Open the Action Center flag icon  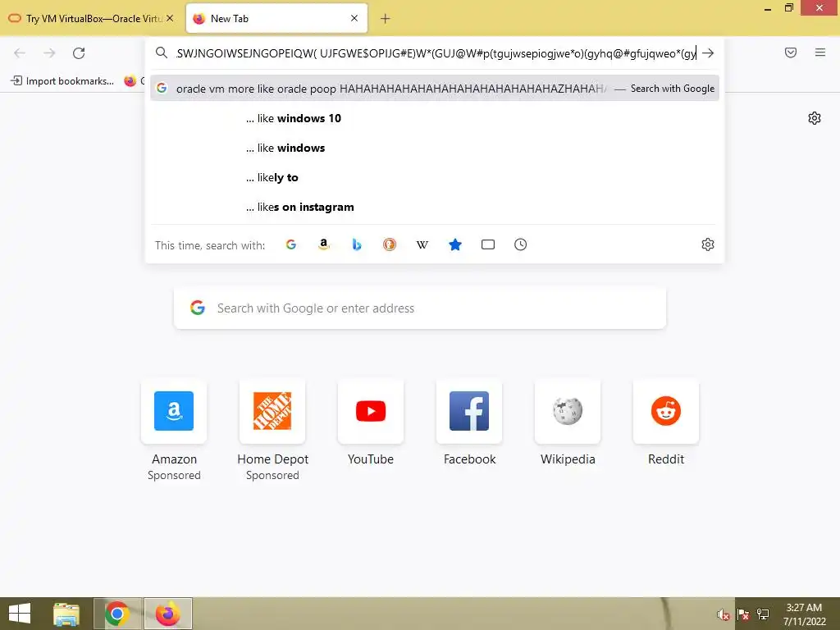[743, 614]
